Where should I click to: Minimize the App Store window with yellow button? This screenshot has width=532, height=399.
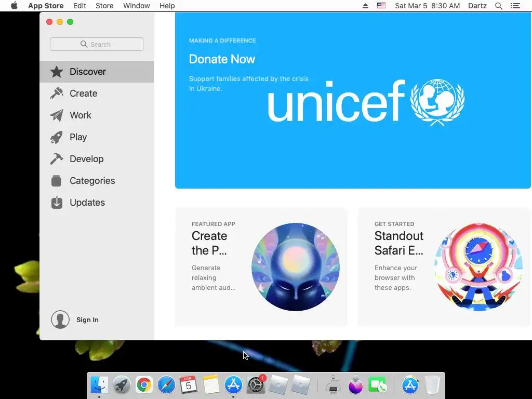pyautogui.click(x=60, y=22)
